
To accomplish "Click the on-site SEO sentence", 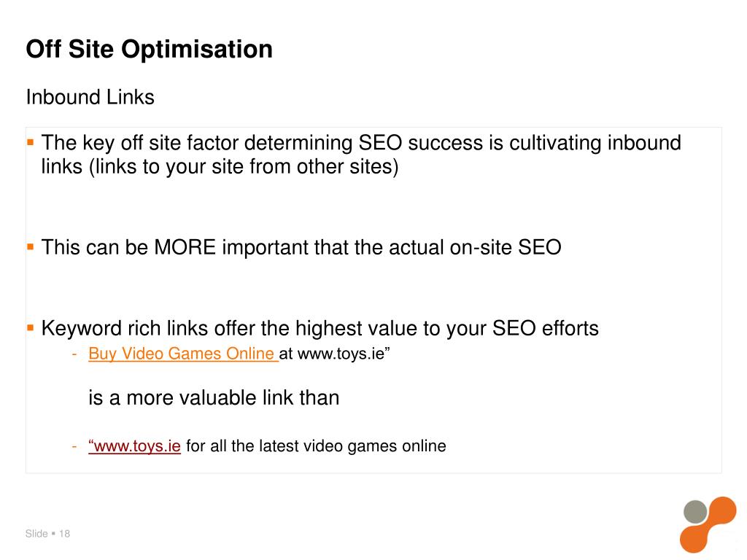I will pos(301,247).
